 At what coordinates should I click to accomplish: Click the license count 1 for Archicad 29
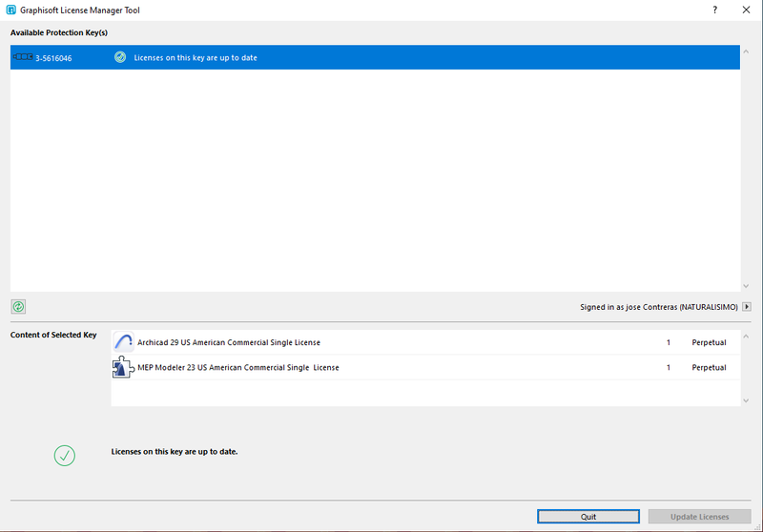[x=669, y=342]
